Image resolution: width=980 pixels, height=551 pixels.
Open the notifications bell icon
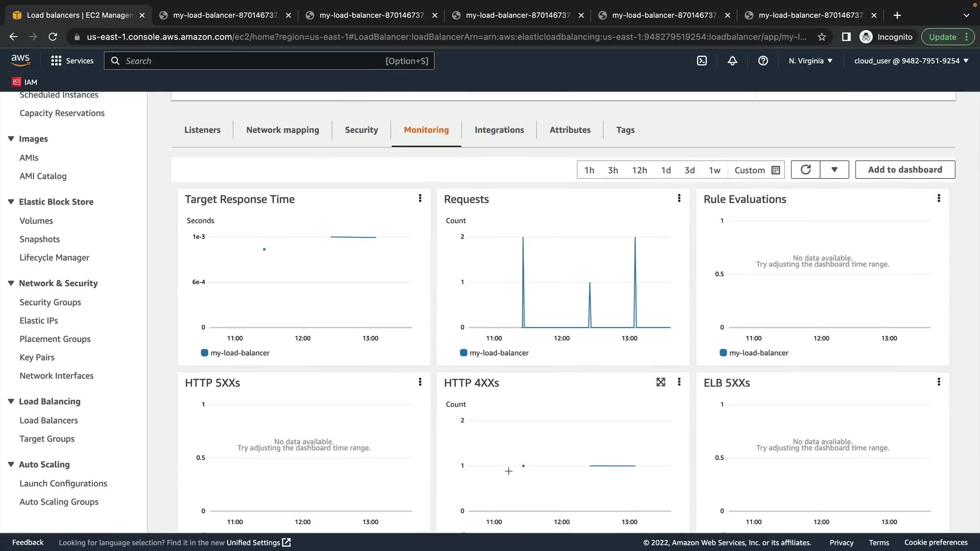pyautogui.click(x=732, y=61)
